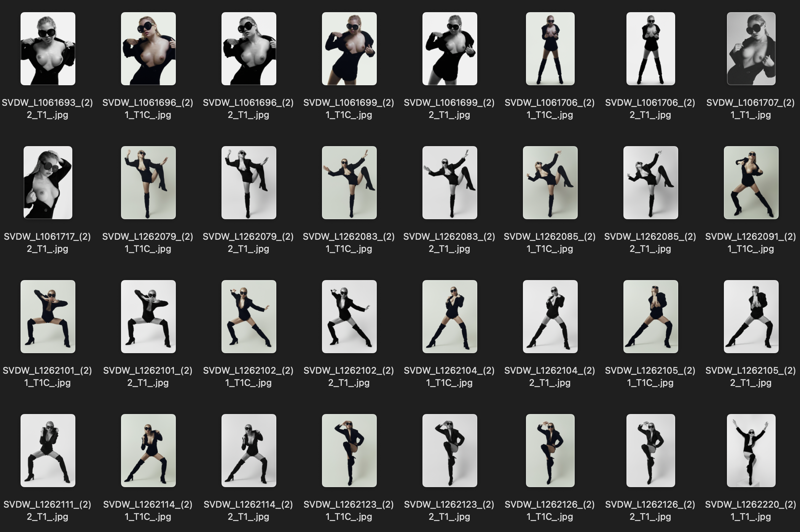Click the SVDW_L1061717_(2)2_T1_.jpg file name

point(48,242)
